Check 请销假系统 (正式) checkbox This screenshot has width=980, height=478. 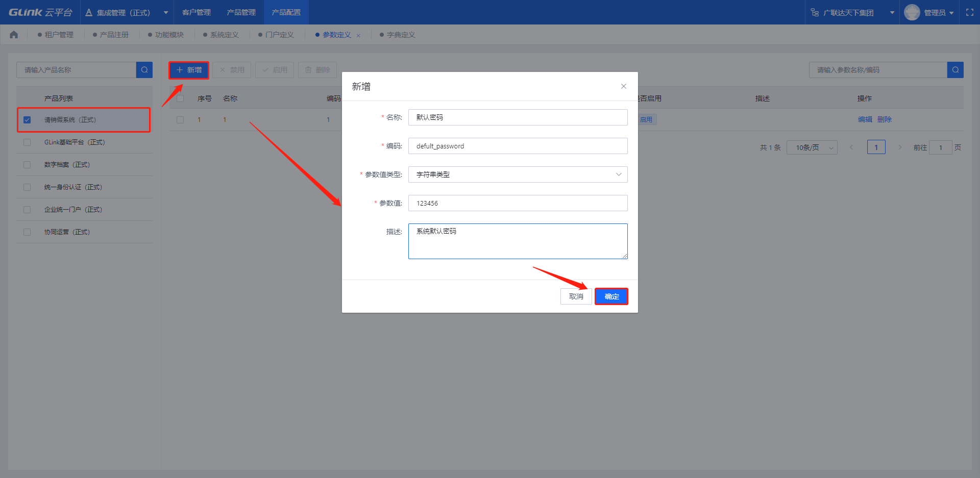[x=27, y=120]
